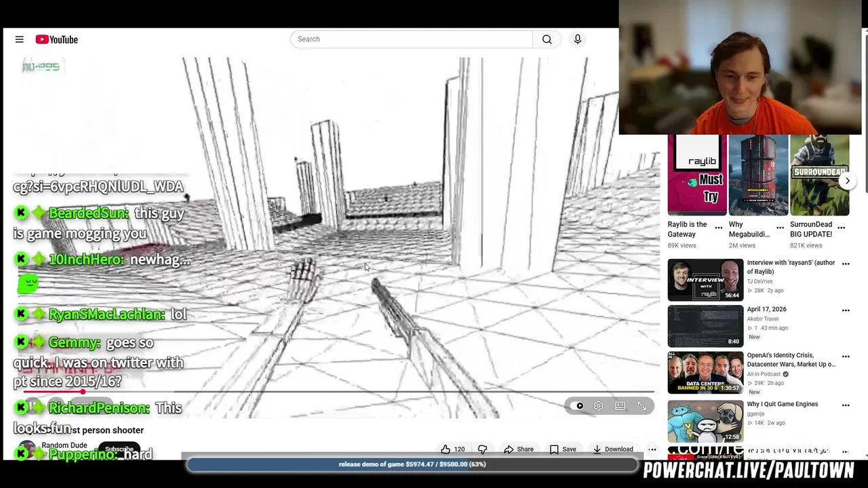Open the YouTube hamburger guide menu

(x=19, y=39)
